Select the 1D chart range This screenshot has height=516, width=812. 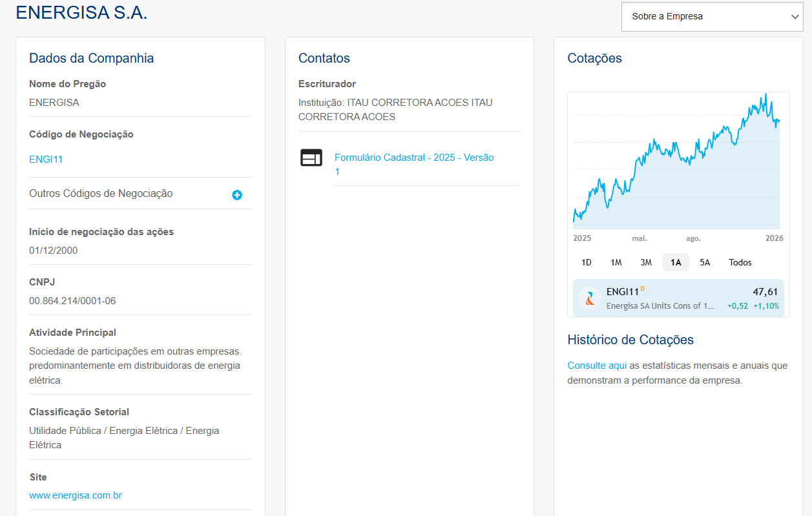click(x=586, y=262)
